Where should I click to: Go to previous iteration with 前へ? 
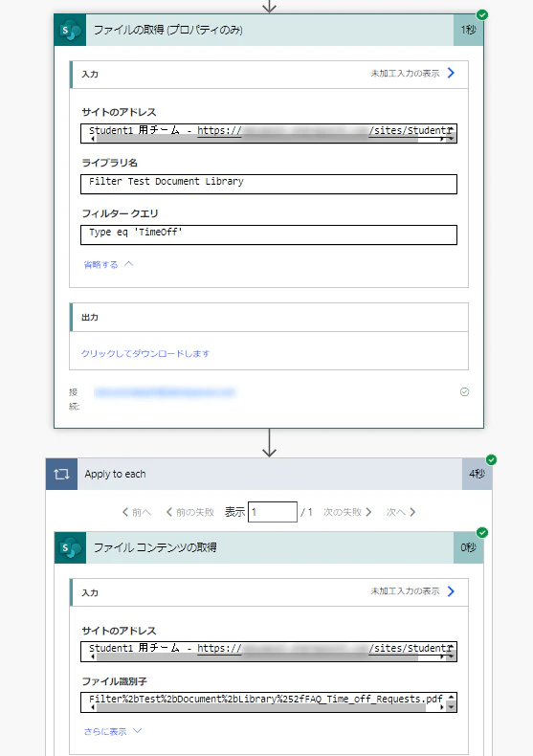137,512
